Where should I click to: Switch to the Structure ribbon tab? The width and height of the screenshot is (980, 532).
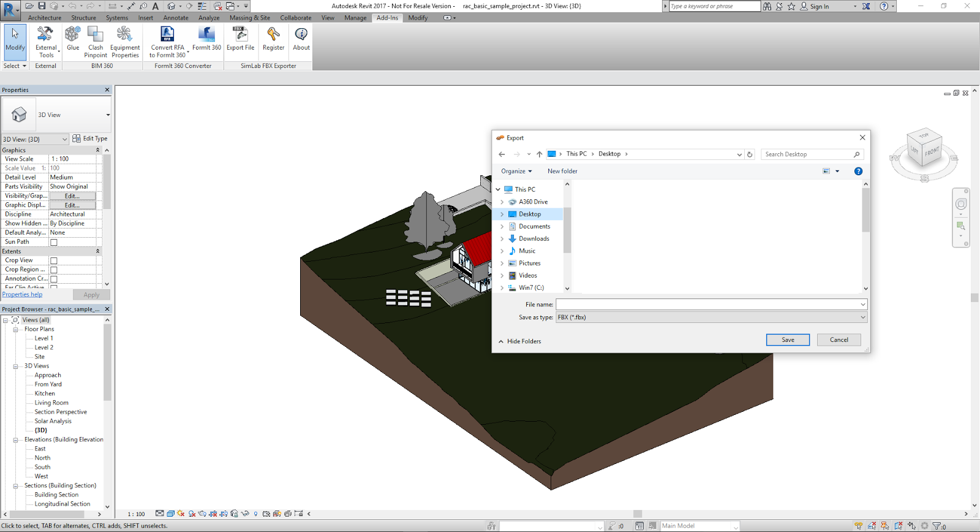pyautogui.click(x=84, y=18)
